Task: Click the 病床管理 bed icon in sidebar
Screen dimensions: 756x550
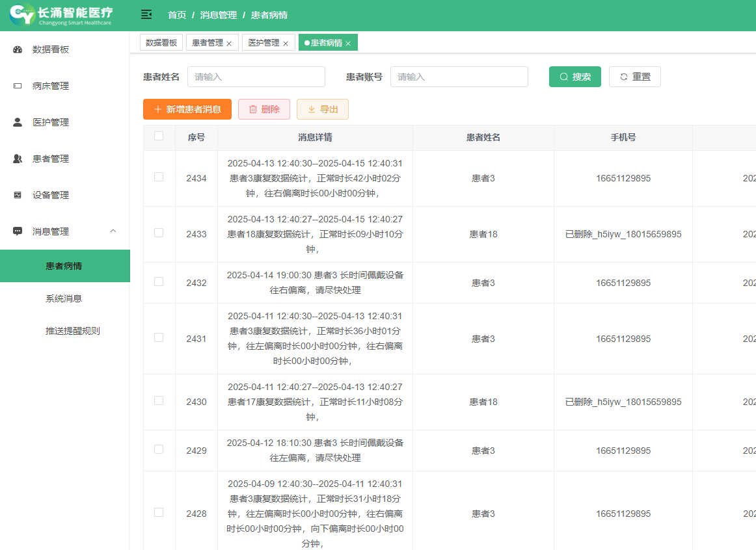Action: click(x=18, y=86)
